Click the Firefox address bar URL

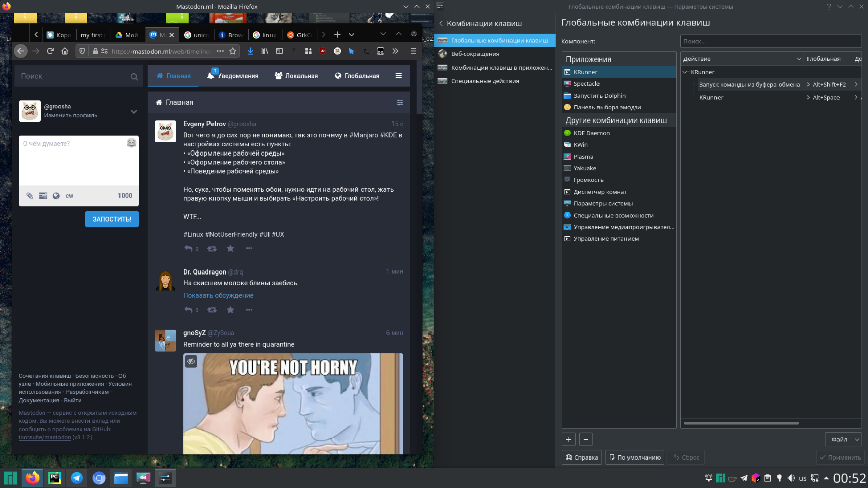(x=161, y=51)
